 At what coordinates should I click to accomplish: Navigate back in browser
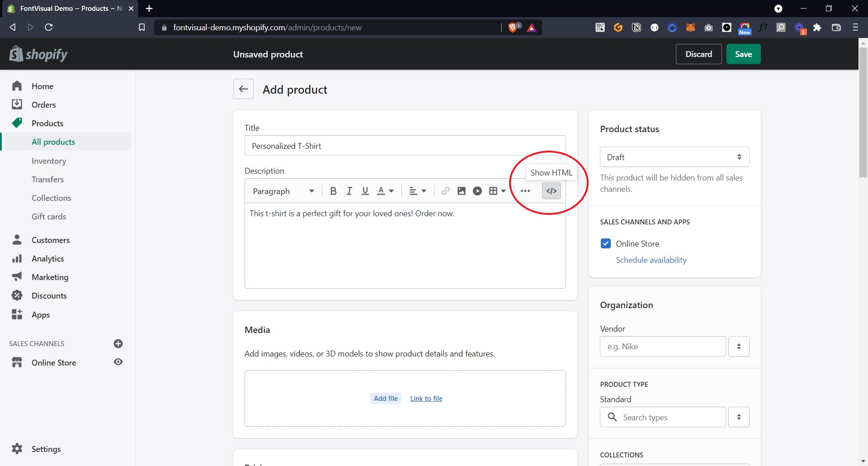coord(13,27)
